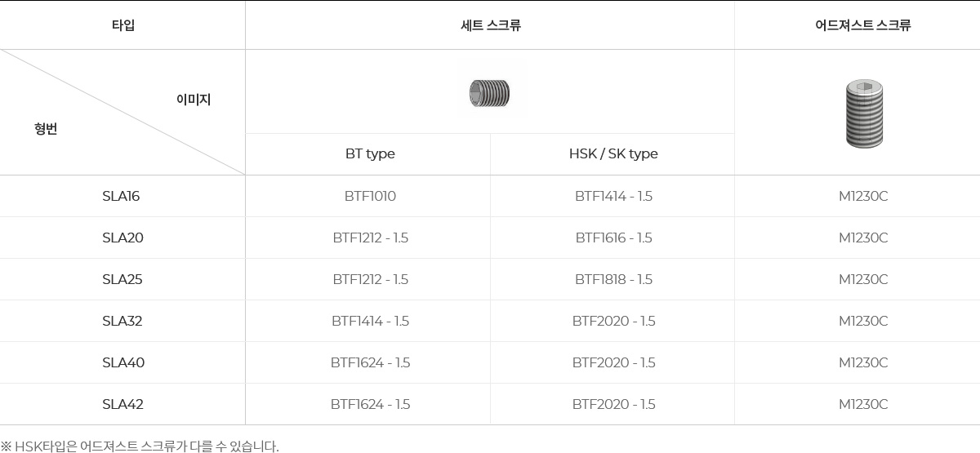Select the SLA16 row label
The image size is (980, 453).
pos(121,197)
